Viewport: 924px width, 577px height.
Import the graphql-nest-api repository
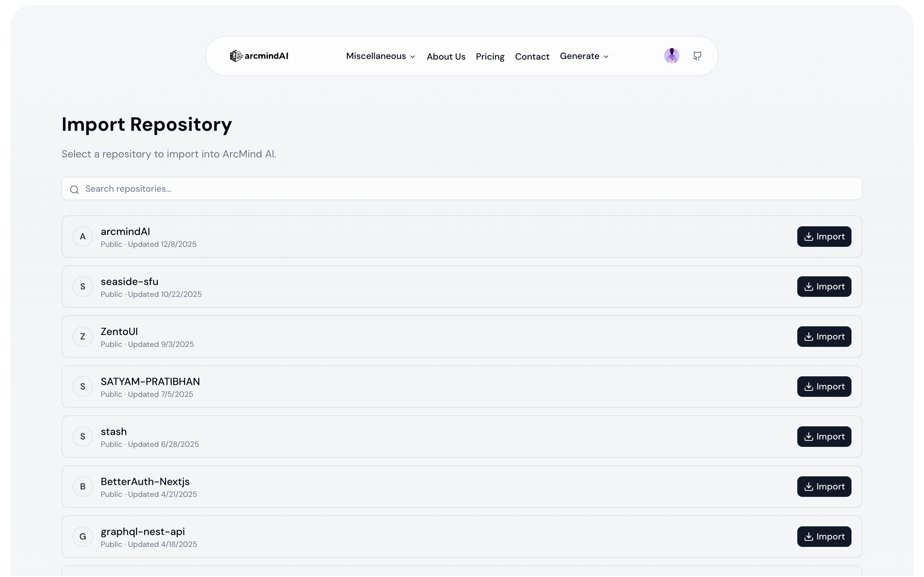tap(824, 536)
